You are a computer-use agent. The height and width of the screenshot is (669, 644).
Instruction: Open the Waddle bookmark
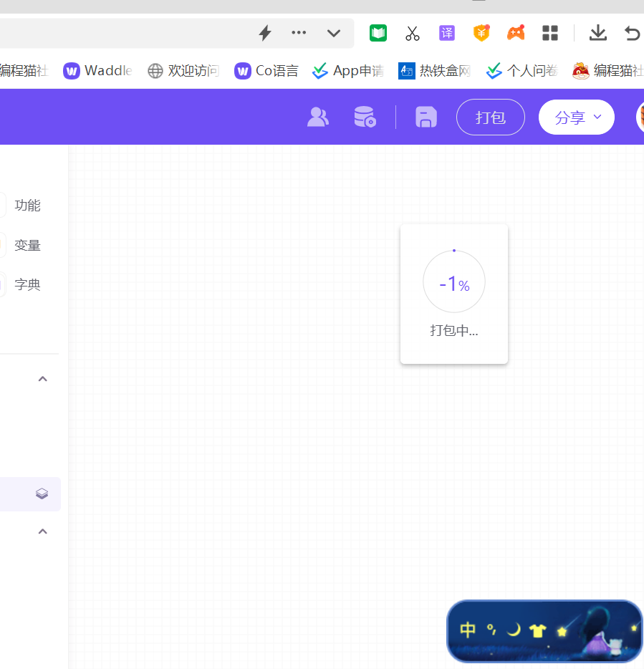[97, 70]
